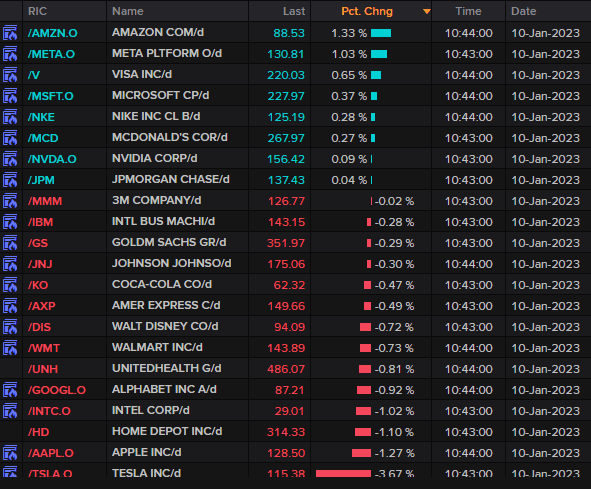This screenshot has width=591, height=489.
Task: Click the news icon for the /V row
Action: click(10, 75)
